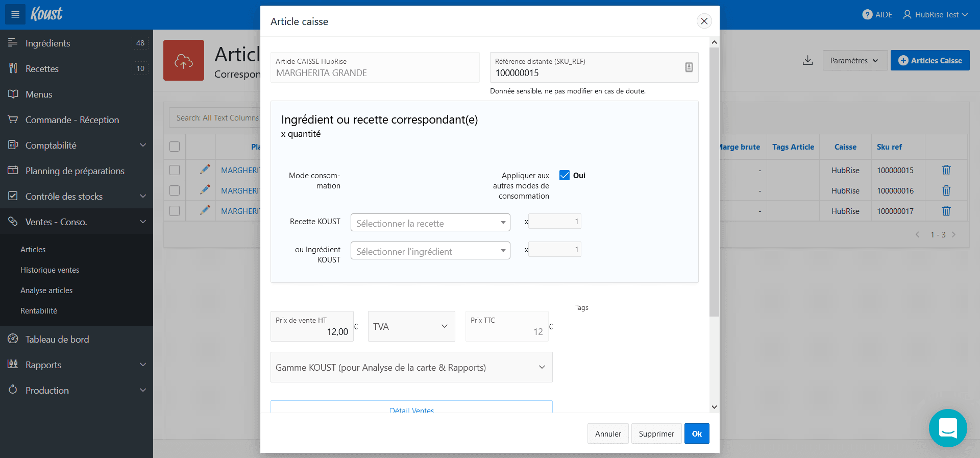Check the row checkbox for SKU 100000016
Screen dimensions: 980x458
pos(175,190)
